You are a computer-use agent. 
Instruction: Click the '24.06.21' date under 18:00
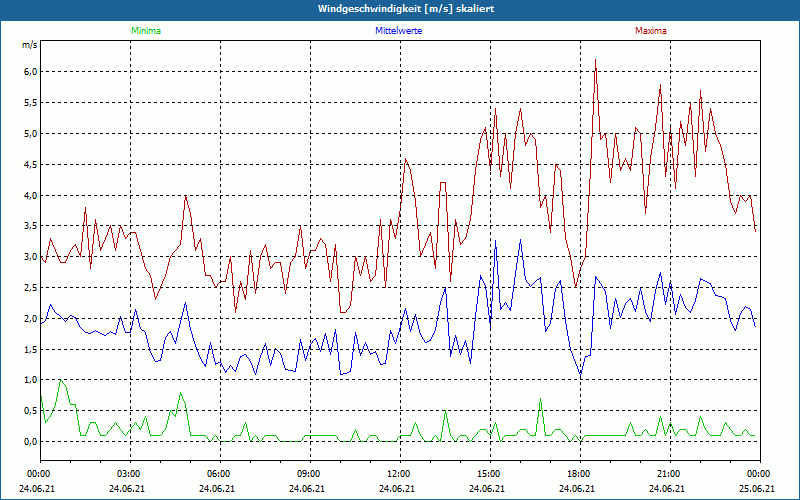[x=578, y=488]
